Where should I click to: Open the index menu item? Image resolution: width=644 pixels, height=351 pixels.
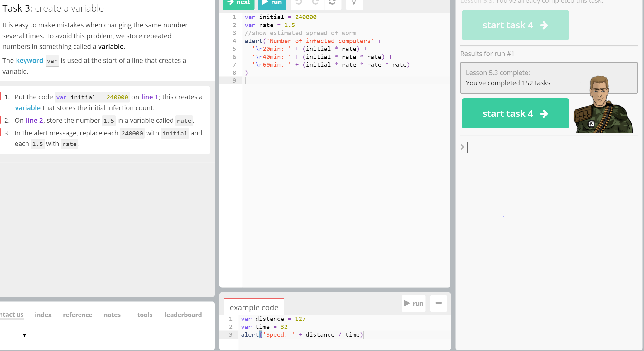click(x=43, y=315)
